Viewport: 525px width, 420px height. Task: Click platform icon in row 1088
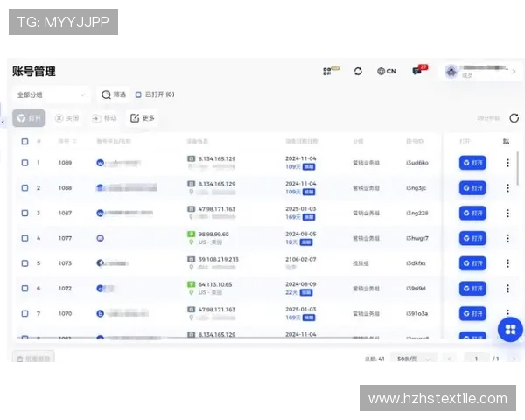coord(100,188)
